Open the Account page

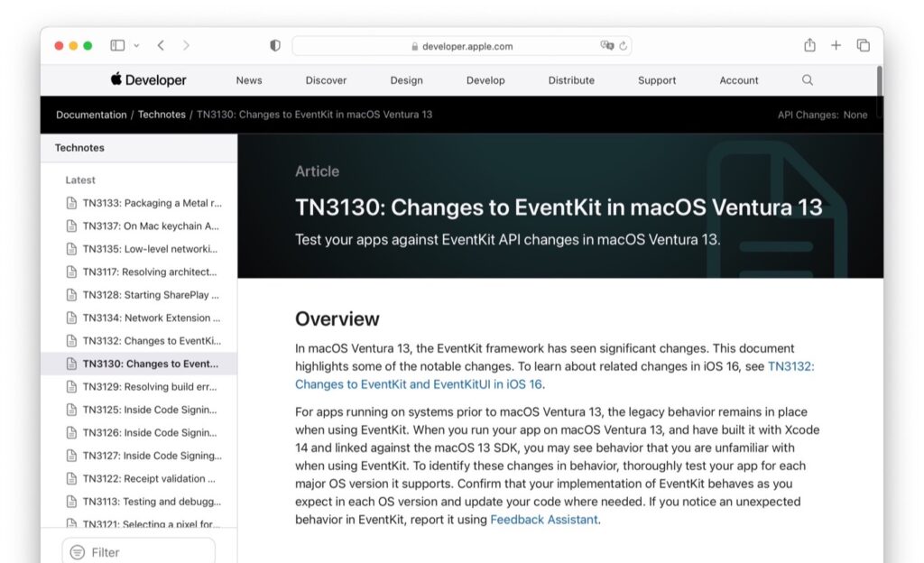[738, 80]
